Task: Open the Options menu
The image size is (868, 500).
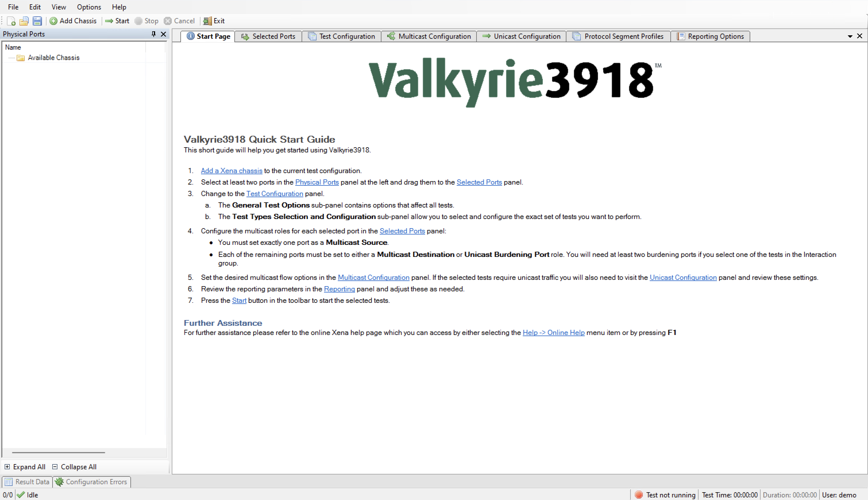Action: pyautogui.click(x=89, y=7)
